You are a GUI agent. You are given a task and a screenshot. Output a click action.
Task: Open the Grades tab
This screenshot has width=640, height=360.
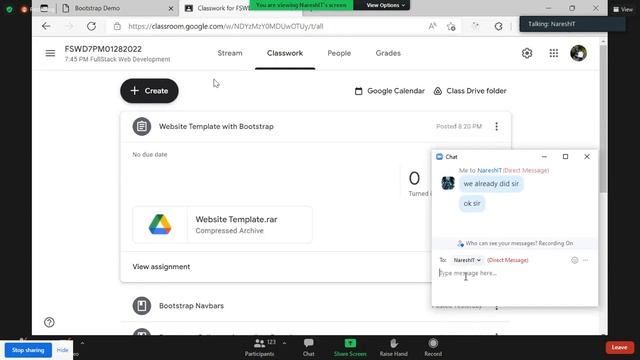pyautogui.click(x=388, y=53)
